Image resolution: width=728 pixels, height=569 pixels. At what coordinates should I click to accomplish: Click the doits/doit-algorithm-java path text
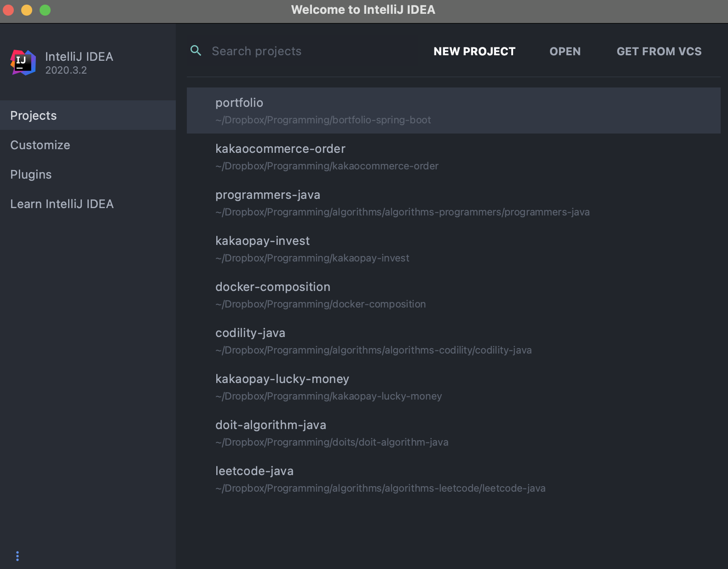click(x=332, y=442)
